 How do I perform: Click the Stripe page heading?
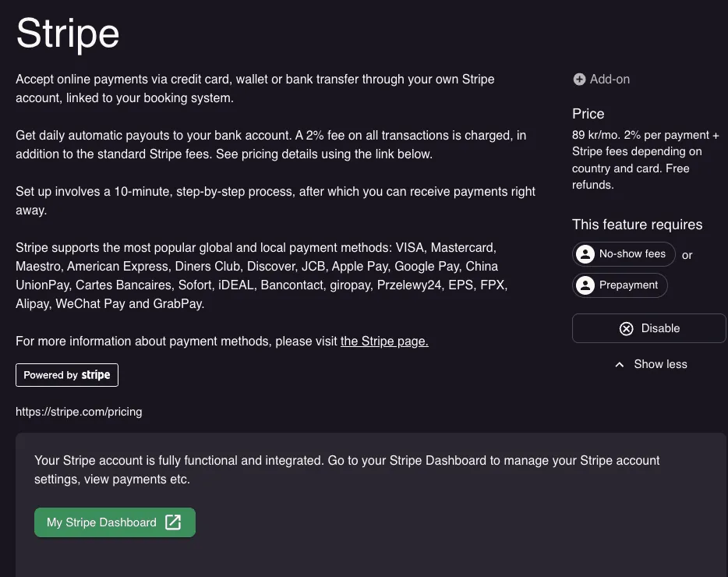(x=68, y=34)
